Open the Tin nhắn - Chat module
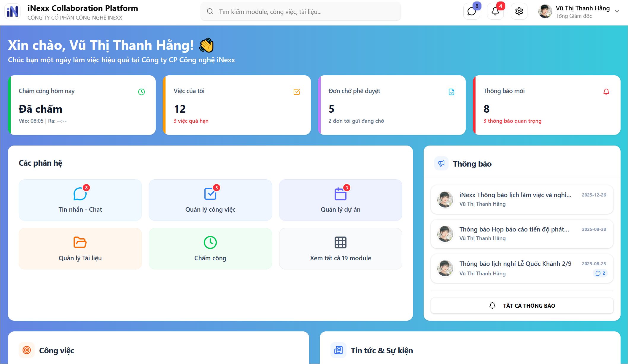 pyautogui.click(x=80, y=200)
